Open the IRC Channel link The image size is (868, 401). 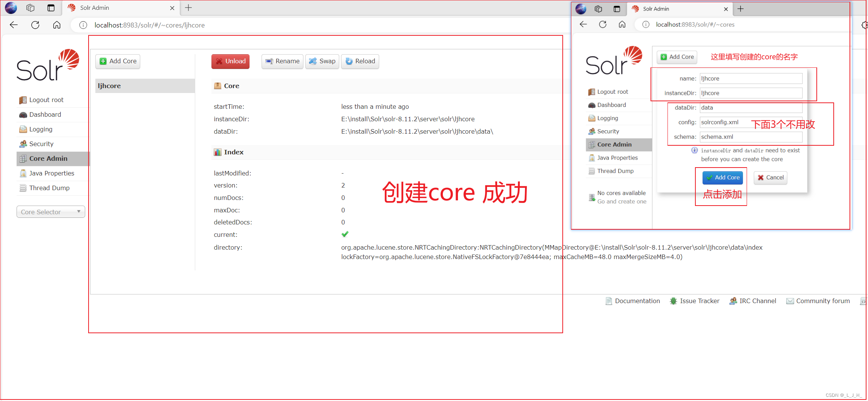(758, 301)
